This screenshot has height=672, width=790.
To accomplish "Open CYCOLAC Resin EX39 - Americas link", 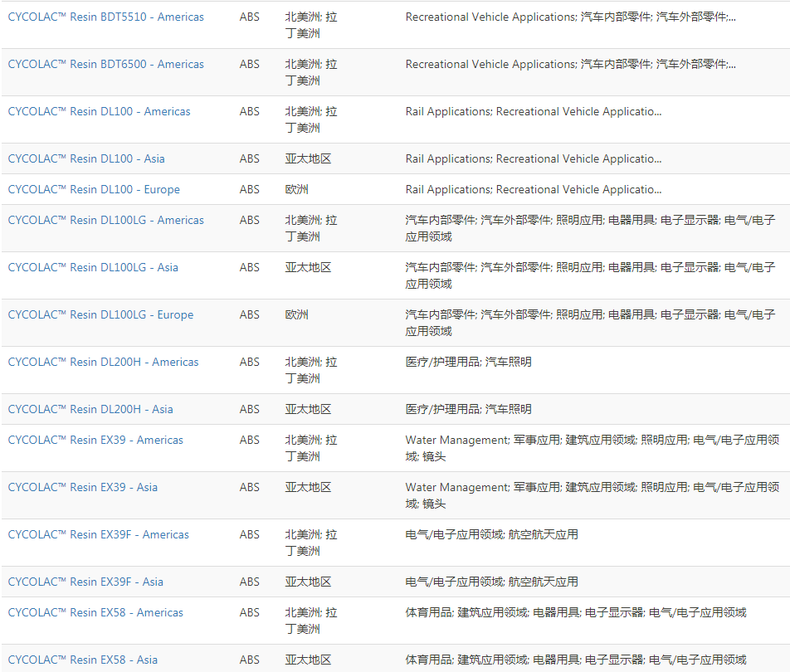I will (x=95, y=440).
